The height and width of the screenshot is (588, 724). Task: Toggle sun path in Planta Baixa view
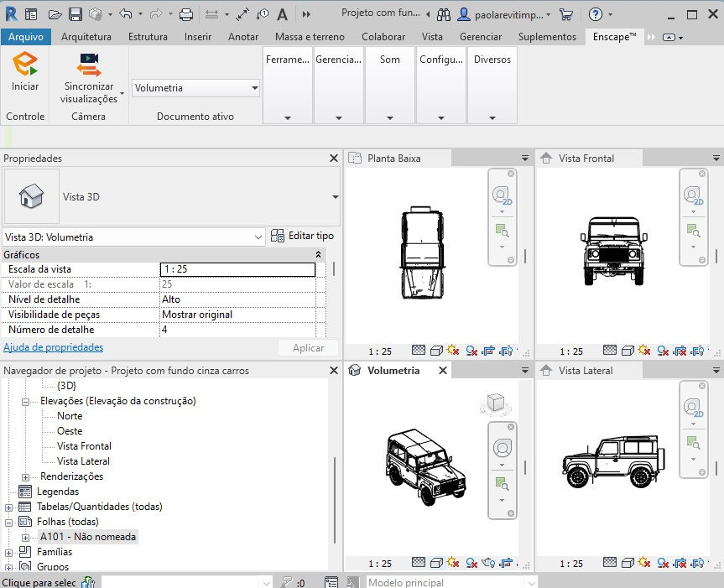[x=453, y=351]
